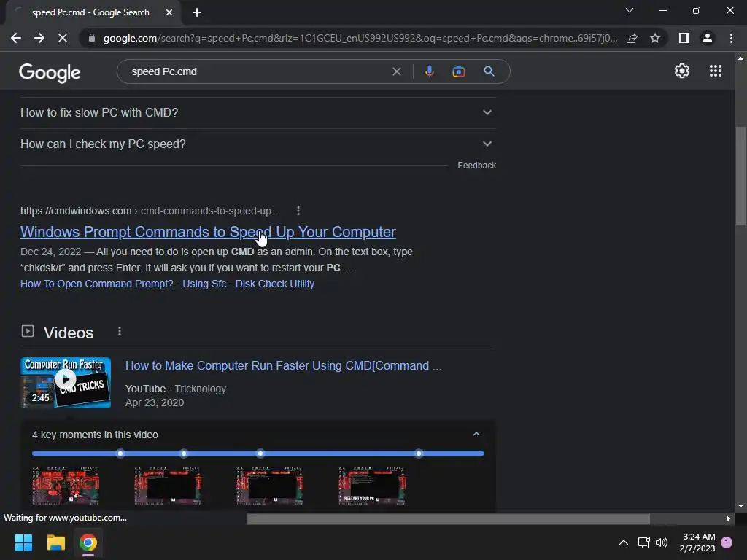Jump to fourth key moment marker
Viewport: 747px width, 560px height.
419,454
